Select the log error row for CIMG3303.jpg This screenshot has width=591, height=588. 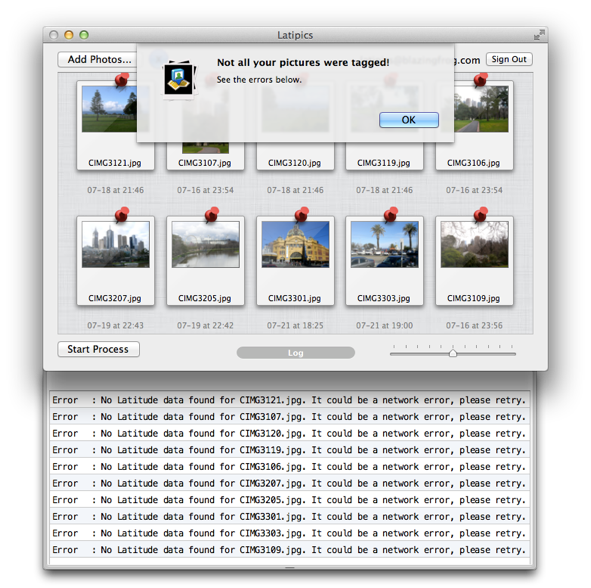pyautogui.click(x=289, y=533)
